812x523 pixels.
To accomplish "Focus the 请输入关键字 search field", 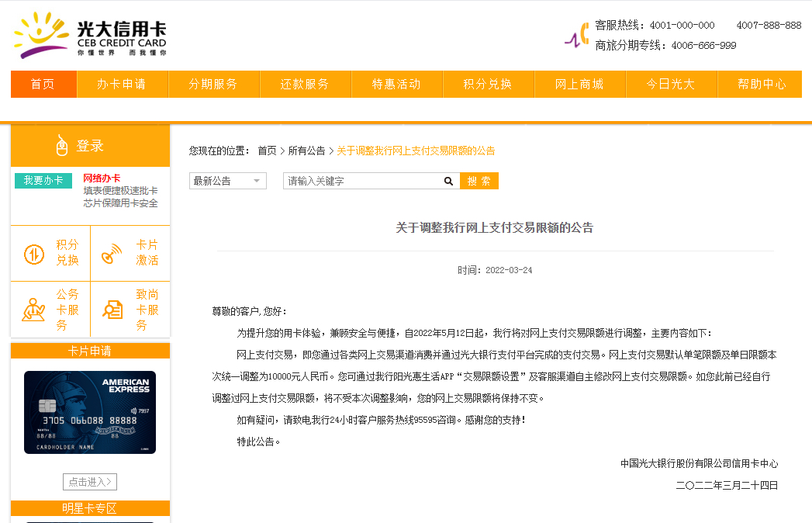I will (361, 181).
